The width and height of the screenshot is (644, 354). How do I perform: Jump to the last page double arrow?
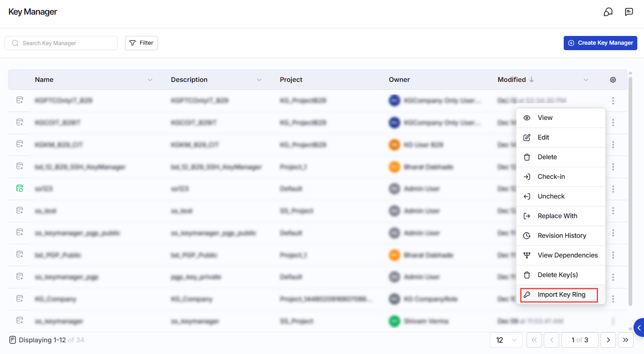pos(626,340)
